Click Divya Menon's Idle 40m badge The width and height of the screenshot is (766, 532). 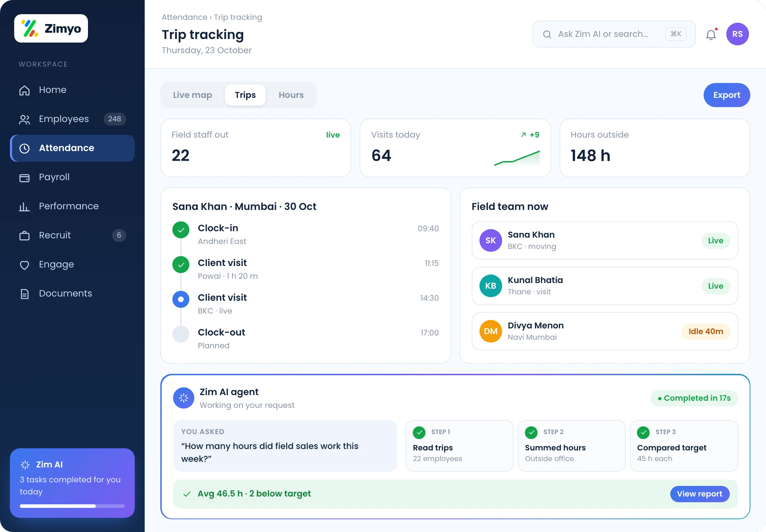coord(706,331)
